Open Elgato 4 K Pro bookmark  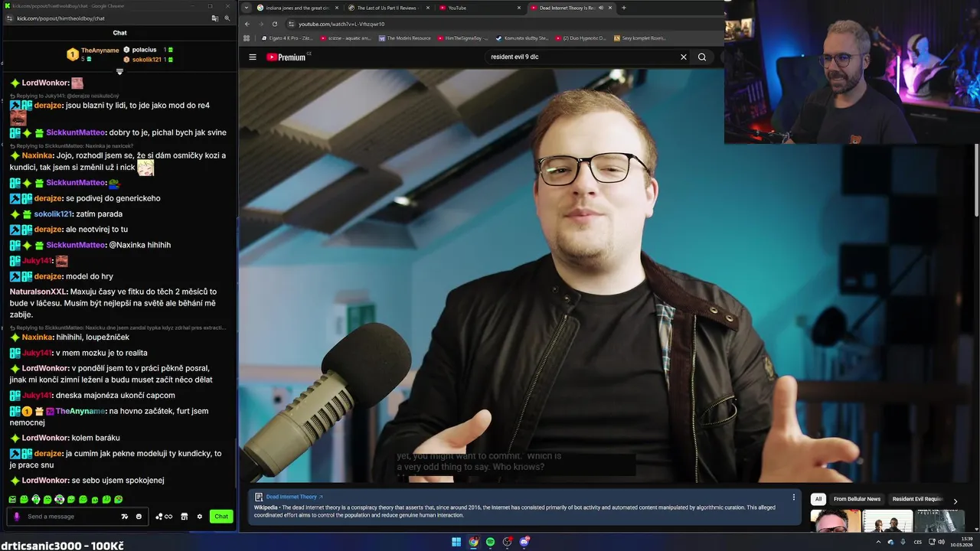click(x=286, y=37)
